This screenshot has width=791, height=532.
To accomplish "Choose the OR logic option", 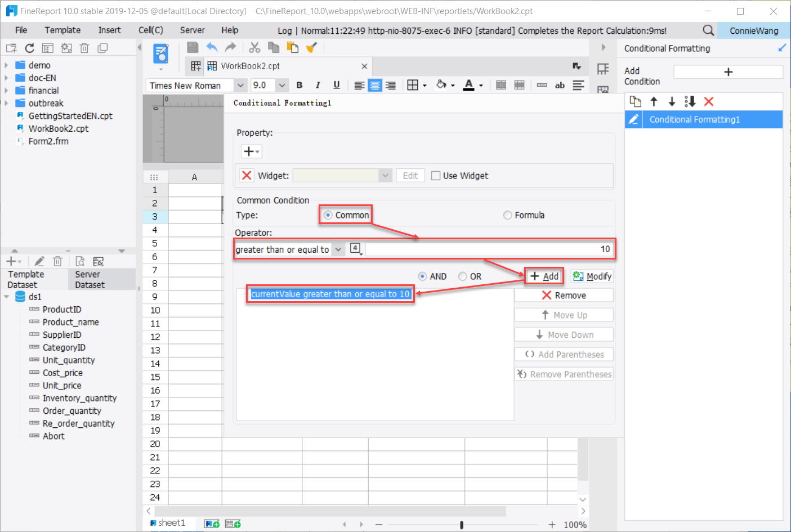I will (463, 276).
